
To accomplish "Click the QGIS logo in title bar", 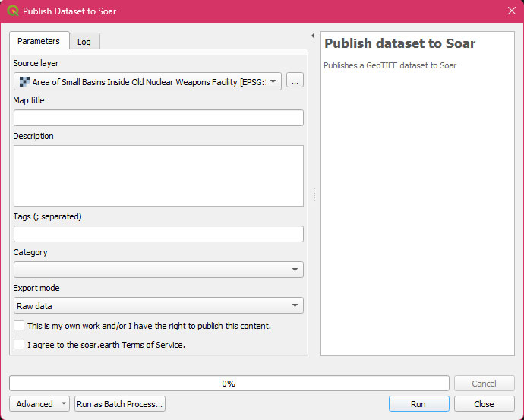I will 13,11.
